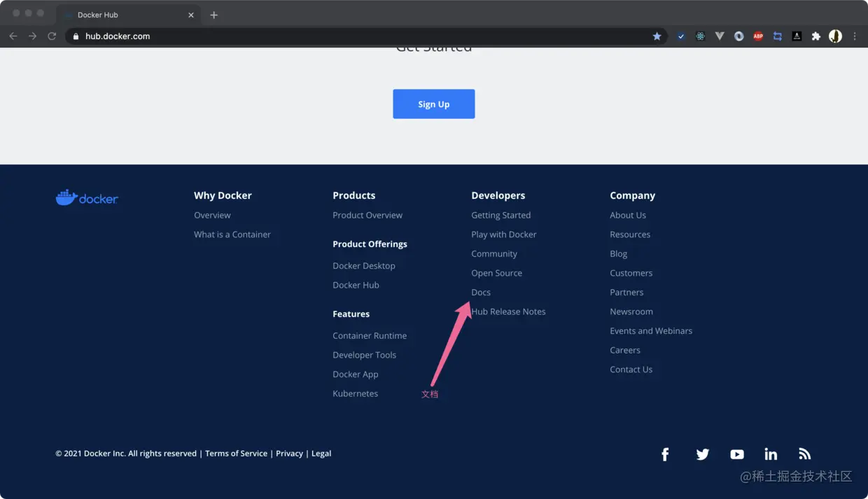The width and height of the screenshot is (868, 499).
Task: Click the Developers footer heading
Action: click(498, 195)
